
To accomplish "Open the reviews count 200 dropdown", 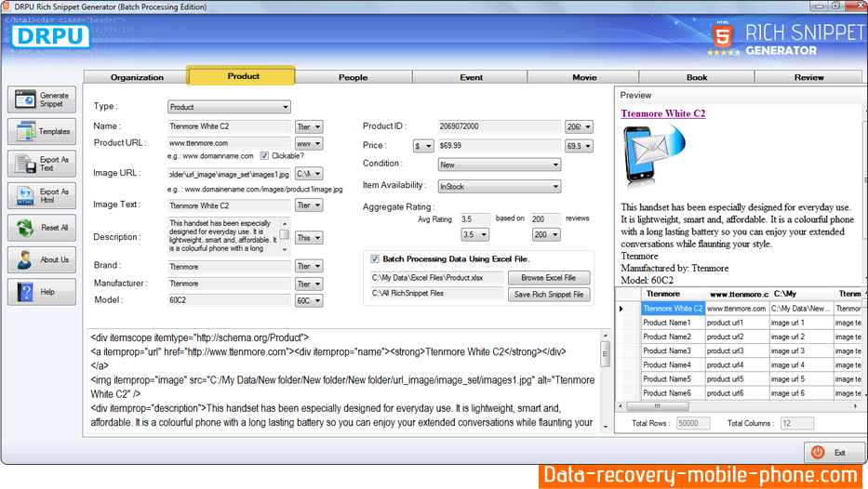I will (546, 235).
